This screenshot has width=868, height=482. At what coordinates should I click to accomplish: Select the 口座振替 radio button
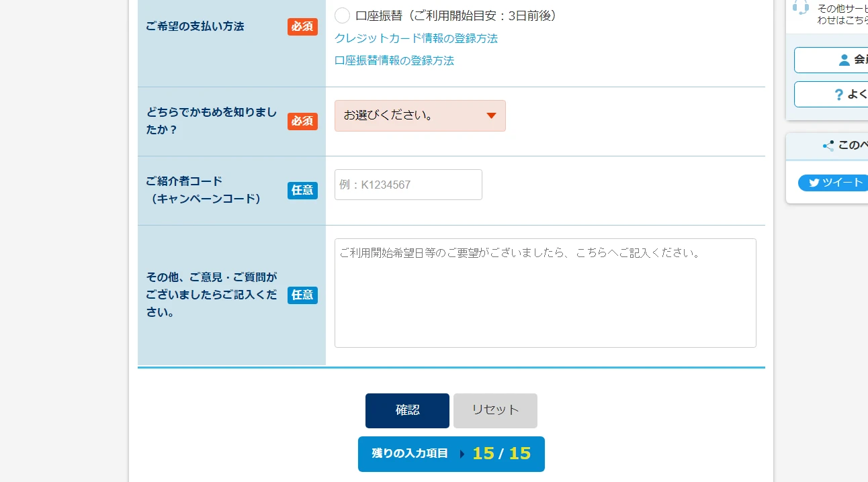coord(343,15)
